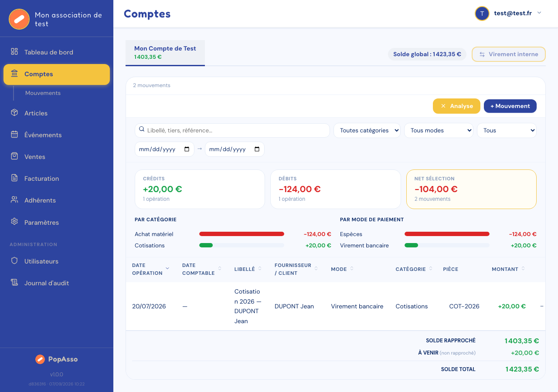
Task: Click the COT-2026 pièce reference
Action: click(x=464, y=306)
